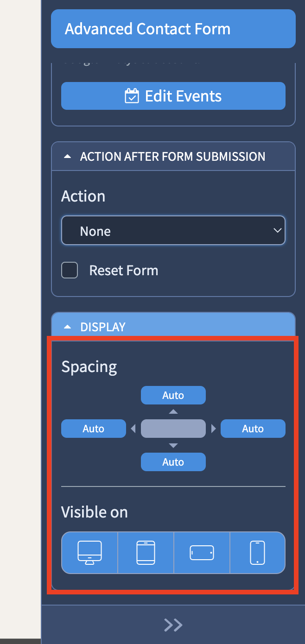The height and width of the screenshot is (644, 305).
Task: Enable the Reset Form checkbox
Action: [x=70, y=270]
